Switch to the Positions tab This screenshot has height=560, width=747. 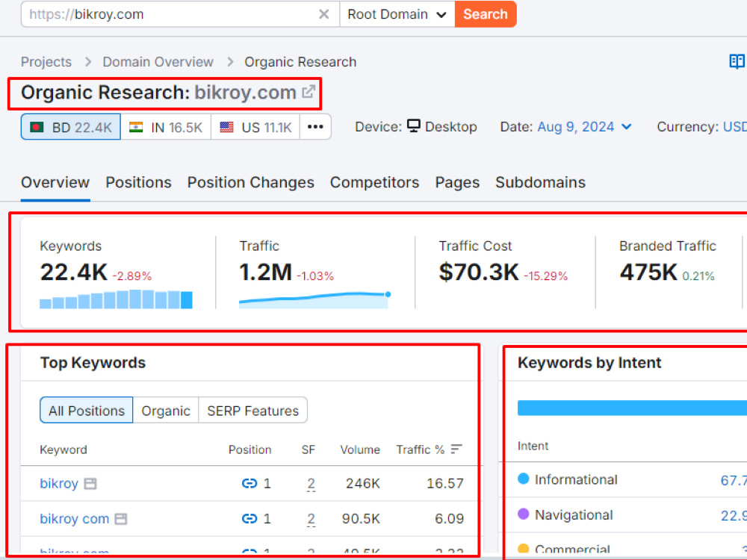pyautogui.click(x=139, y=182)
